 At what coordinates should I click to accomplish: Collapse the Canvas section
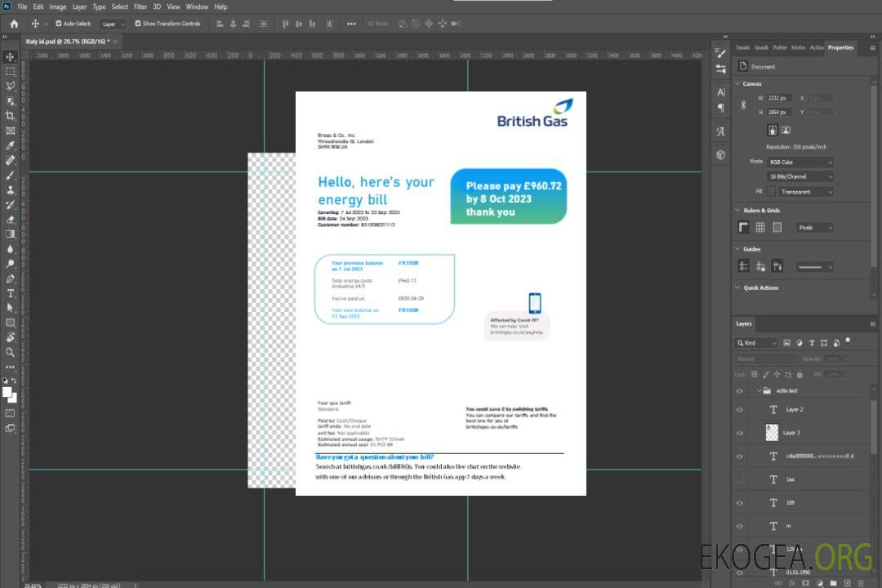(x=737, y=83)
